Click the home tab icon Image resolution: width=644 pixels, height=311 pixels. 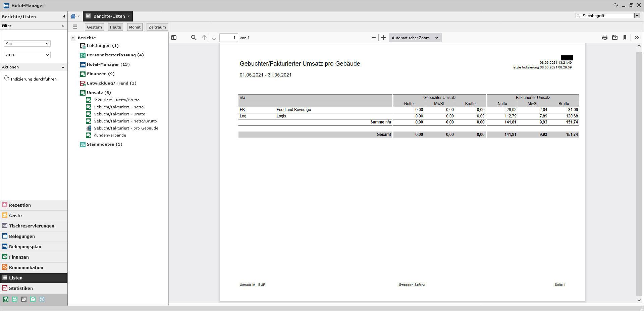[73, 16]
